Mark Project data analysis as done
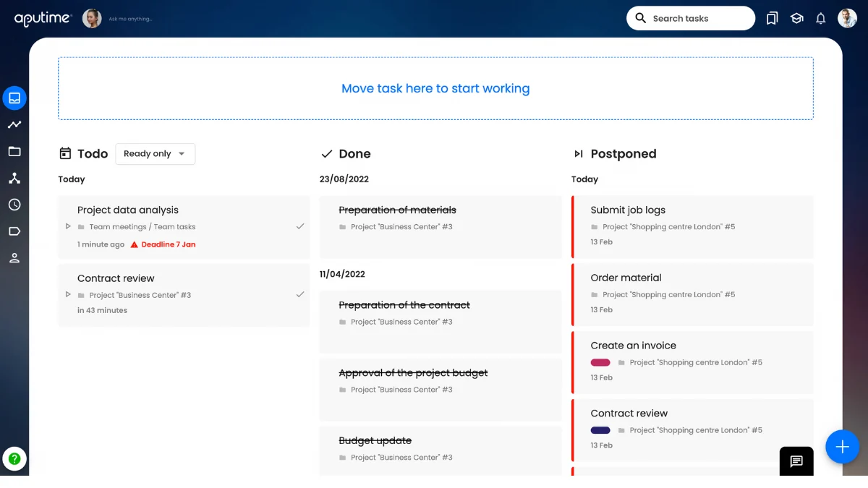This screenshot has height=488, width=868. coord(300,226)
